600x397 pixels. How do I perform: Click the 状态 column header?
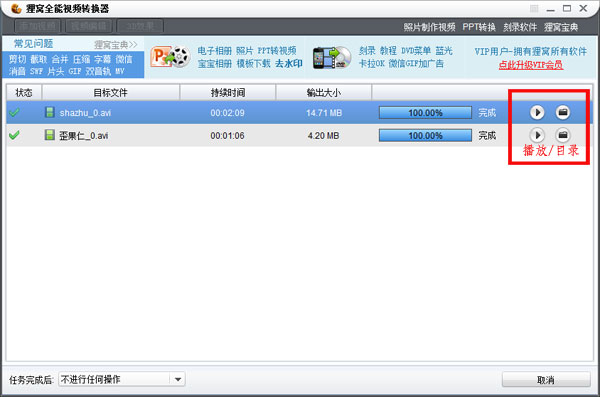[x=24, y=93]
